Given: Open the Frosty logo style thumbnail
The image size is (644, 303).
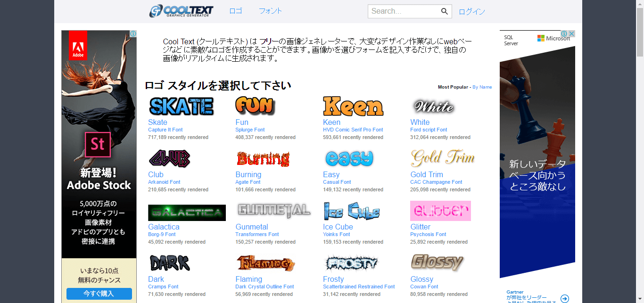Looking at the screenshot, I should (x=353, y=262).
